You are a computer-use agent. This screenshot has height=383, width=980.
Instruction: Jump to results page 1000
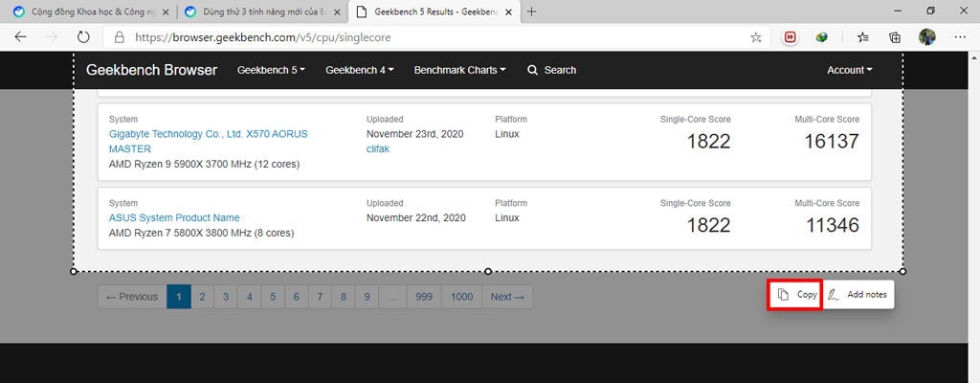(462, 297)
